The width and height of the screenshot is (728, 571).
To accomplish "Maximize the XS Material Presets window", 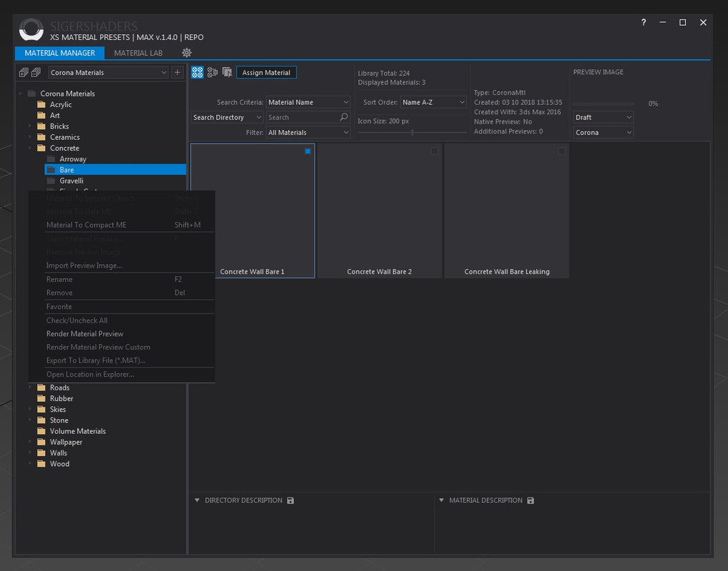I will (x=682, y=22).
